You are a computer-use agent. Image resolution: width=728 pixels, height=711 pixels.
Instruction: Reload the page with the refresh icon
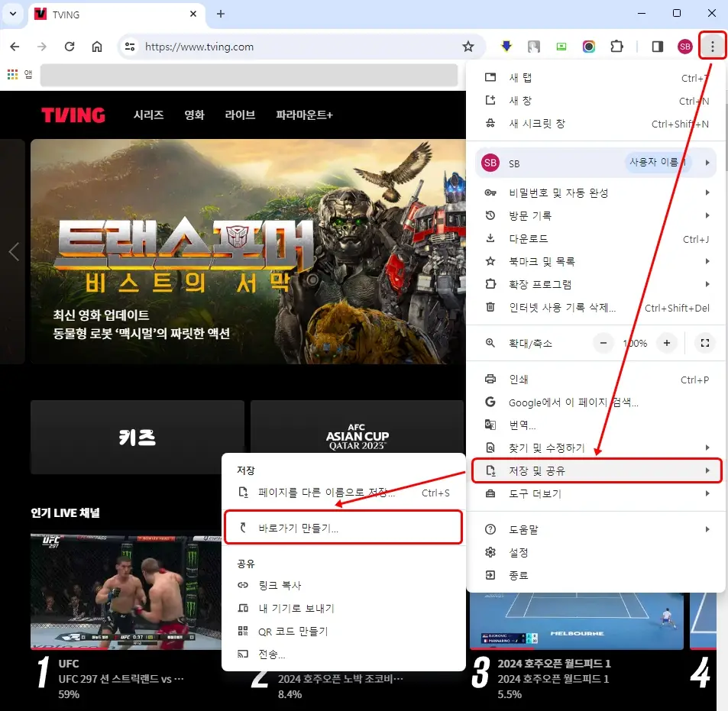(70, 46)
